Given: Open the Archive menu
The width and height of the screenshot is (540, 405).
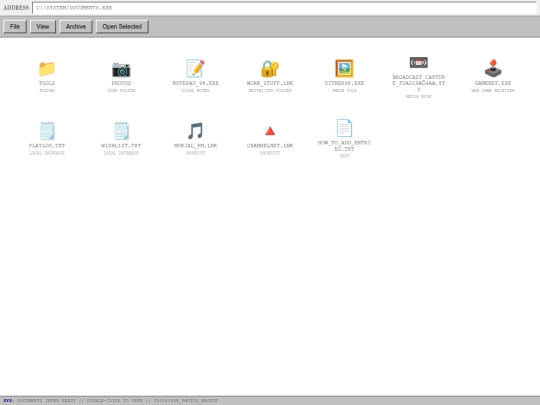Looking at the screenshot, I should [76, 27].
